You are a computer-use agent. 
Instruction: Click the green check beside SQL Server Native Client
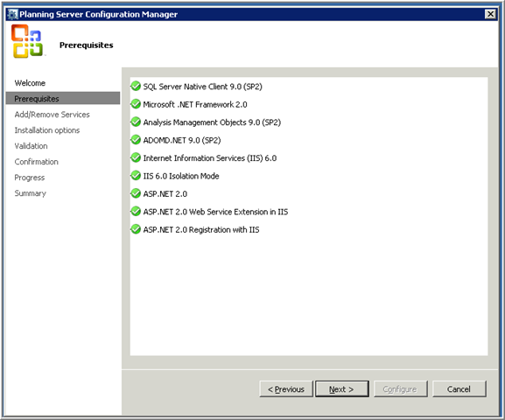[x=136, y=86]
